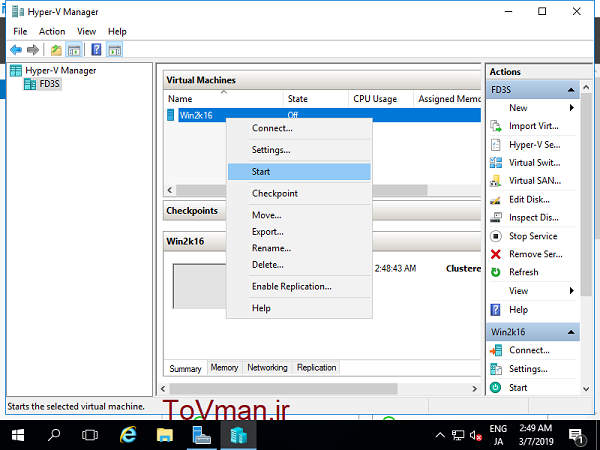
Task: Click the Win2k16 virtual machine row icon
Action: [171, 115]
